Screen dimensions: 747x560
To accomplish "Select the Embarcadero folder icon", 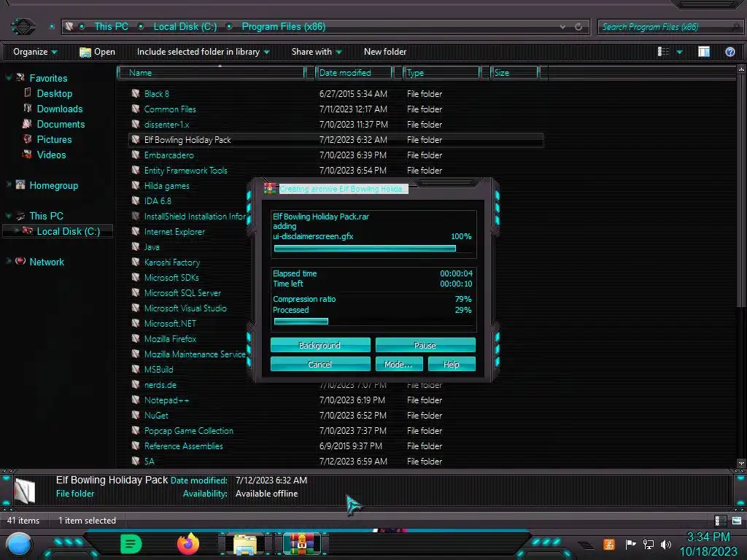I will [136, 155].
